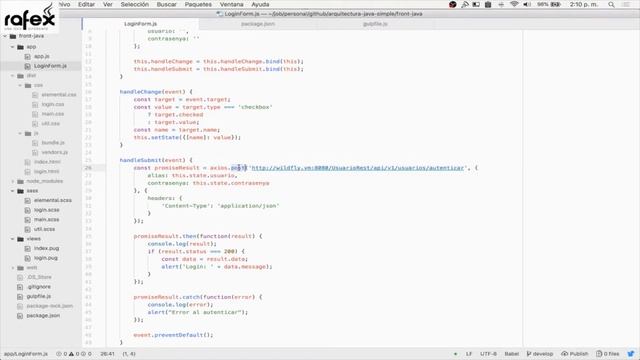Change the LF line ending selector

tap(469, 354)
